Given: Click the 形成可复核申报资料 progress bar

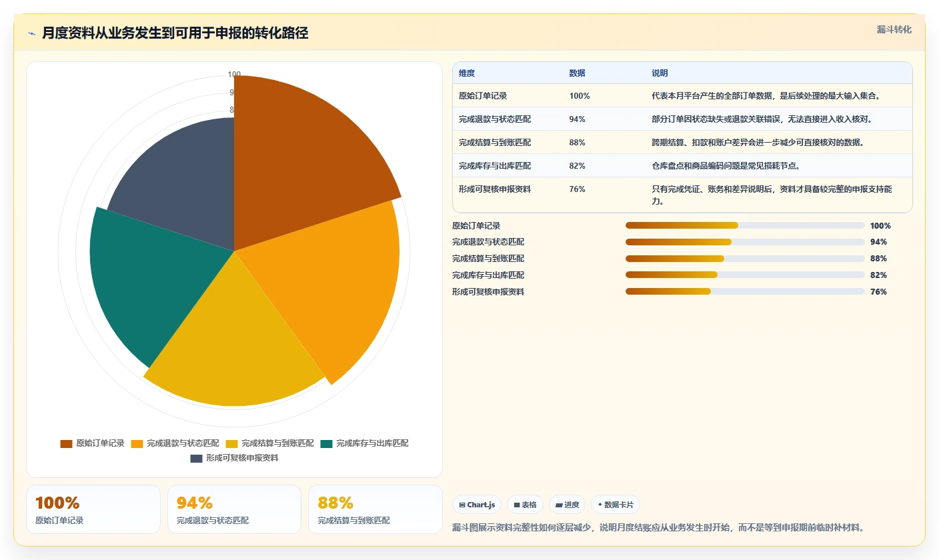Looking at the screenshot, I should coord(745,291).
